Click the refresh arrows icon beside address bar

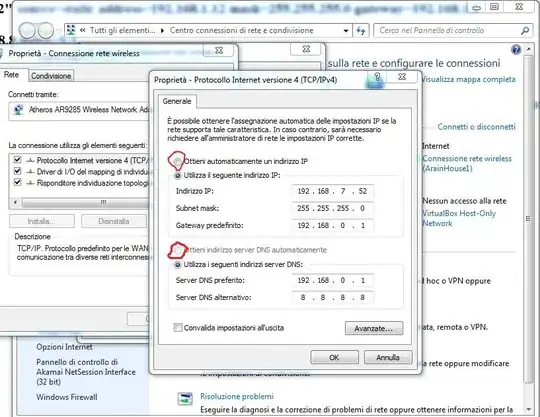click(361, 31)
